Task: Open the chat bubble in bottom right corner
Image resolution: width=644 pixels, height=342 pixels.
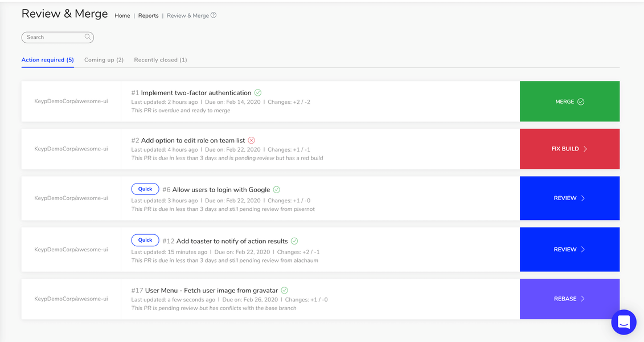Action: pyautogui.click(x=624, y=322)
